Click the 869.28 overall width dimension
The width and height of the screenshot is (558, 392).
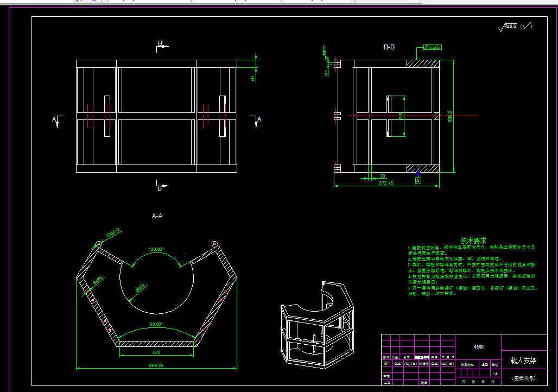156,365
